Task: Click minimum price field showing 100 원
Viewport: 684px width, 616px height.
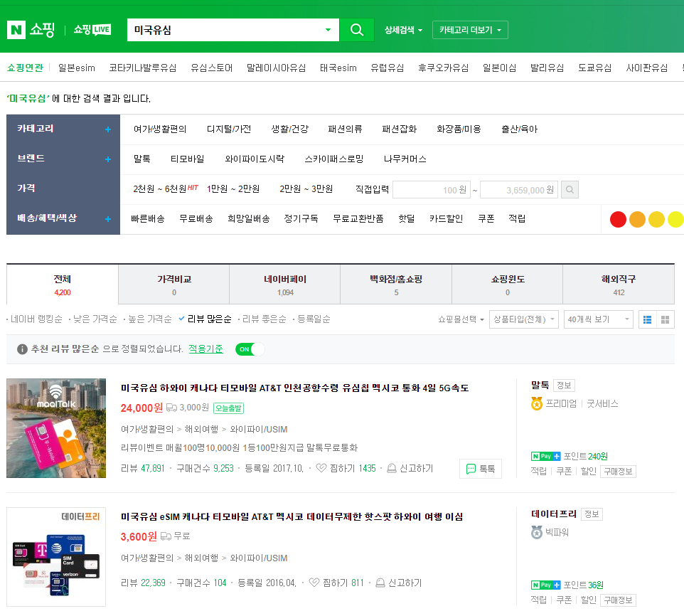Action: click(x=432, y=190)
